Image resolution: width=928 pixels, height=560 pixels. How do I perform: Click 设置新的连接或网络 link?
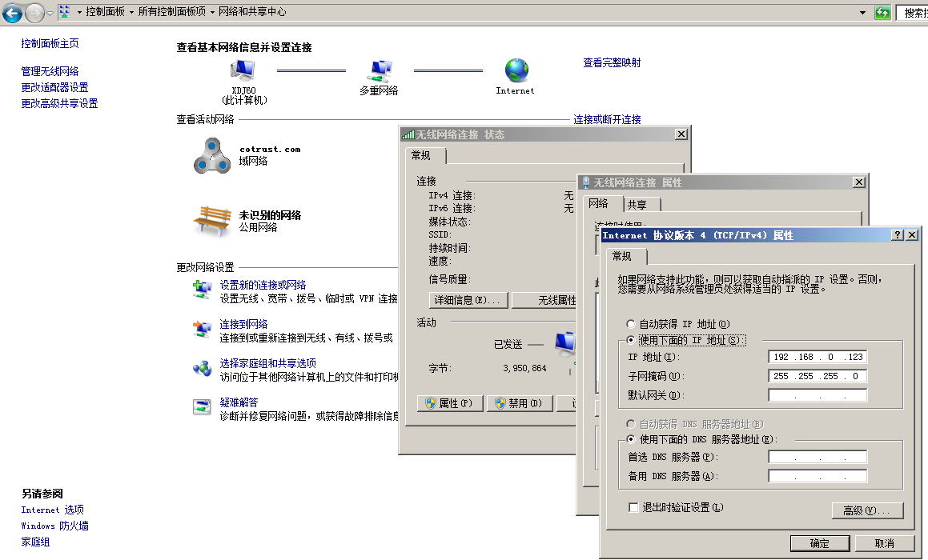263,285
